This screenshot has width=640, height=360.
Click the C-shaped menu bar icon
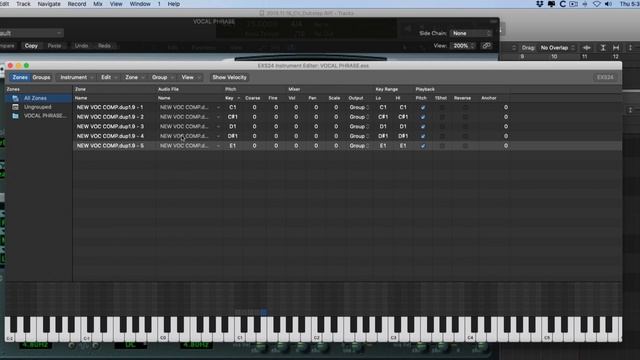(x=562, y=4)
